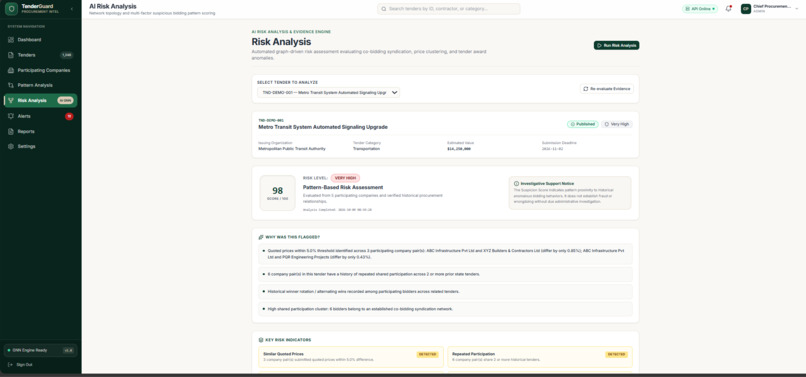Image resolution: width=806 pixels, height=377 pixels.
Task: Click the CP user avatar
Action: (x=745, y=9)
